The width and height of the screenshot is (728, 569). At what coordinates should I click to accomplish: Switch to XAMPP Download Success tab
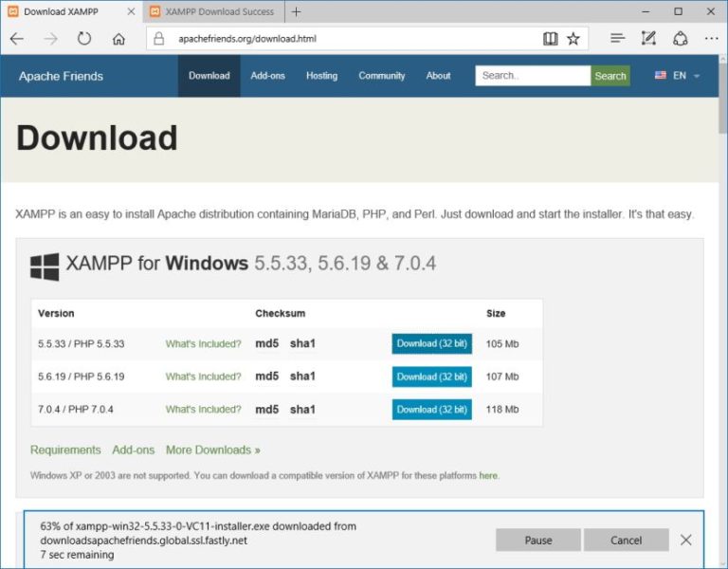(213, 11)
